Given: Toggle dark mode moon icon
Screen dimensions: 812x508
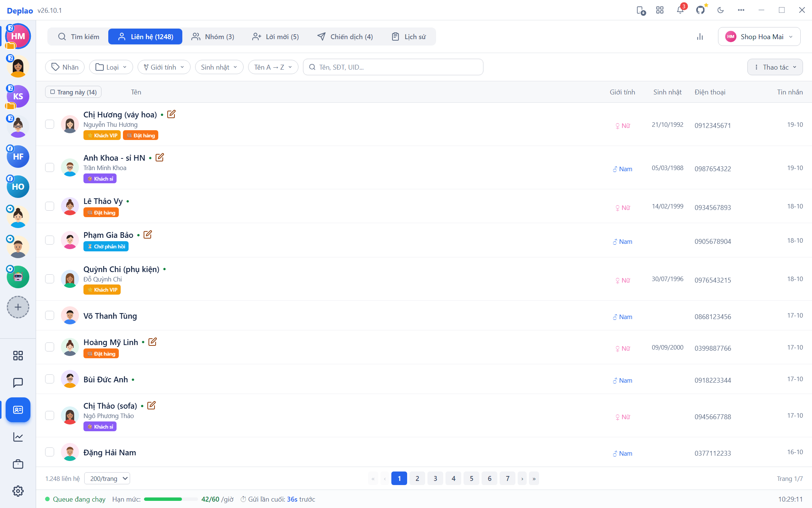Looking at the screenshot, I should 721,10.
